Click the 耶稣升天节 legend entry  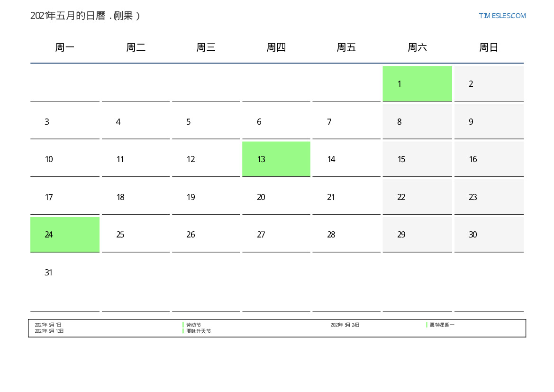(199, 331)
